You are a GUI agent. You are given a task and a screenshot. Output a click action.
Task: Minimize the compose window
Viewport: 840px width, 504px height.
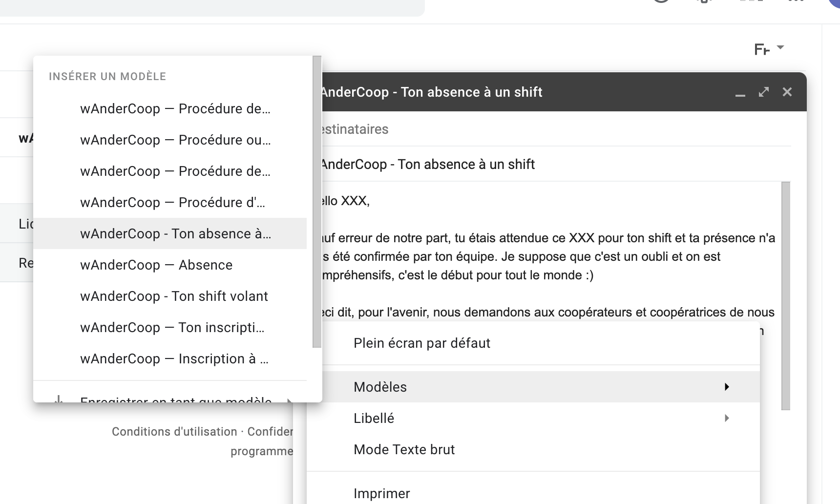(x=740, y=93)
